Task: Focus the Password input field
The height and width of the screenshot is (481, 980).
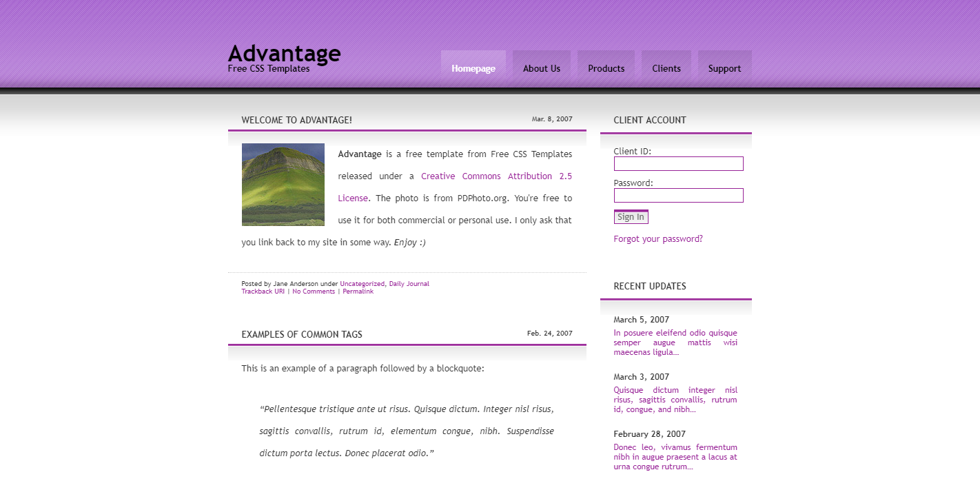Action: [x=678, y=196]
